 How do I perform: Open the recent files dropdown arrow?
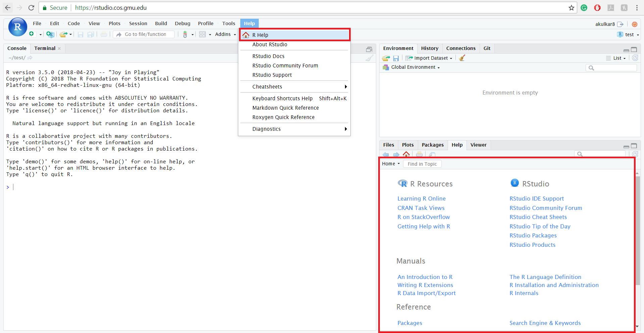point(71,35)
